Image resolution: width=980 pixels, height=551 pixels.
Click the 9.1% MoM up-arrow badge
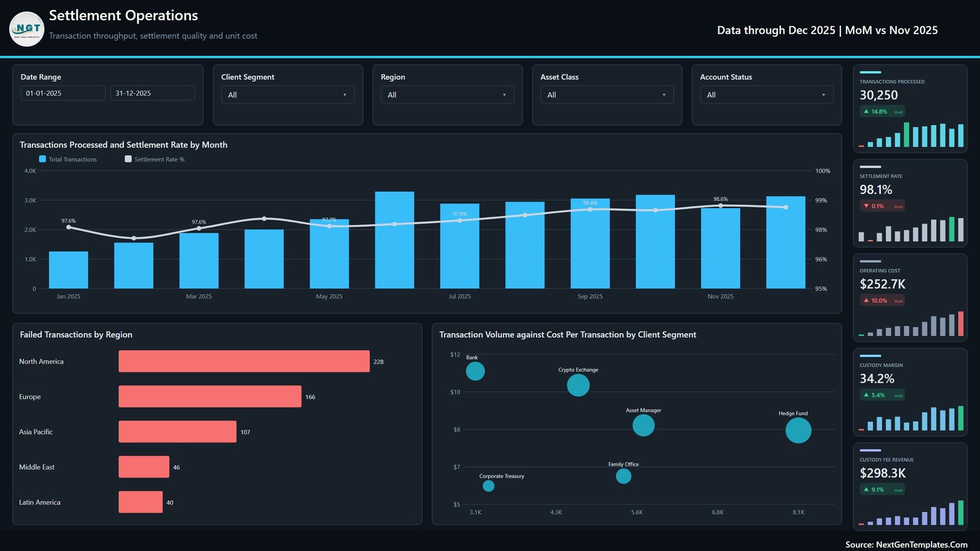click(882, 490)
